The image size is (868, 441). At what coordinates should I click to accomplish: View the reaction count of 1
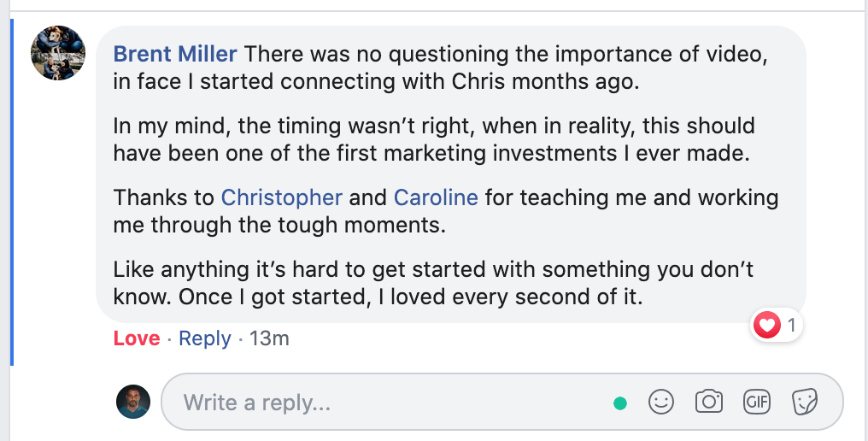(792, 325)
